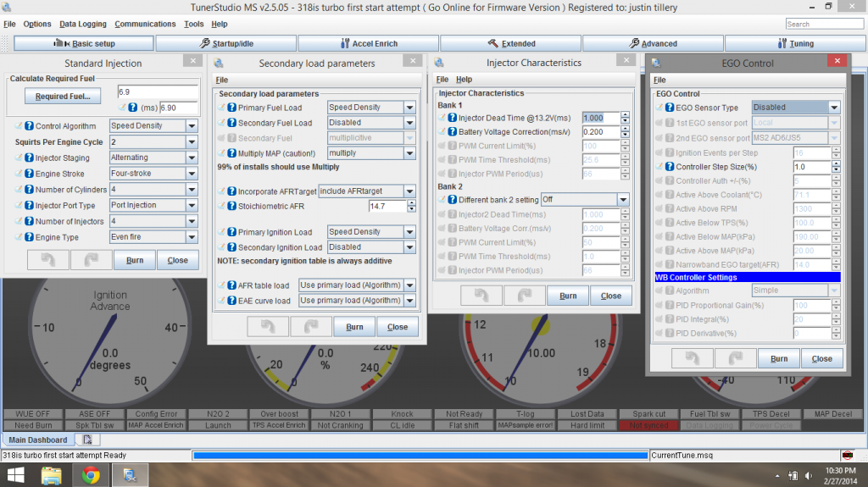The width and height of the screenshot is (868, 487).
Task: Click the toolbar Search box
Action: [x=824, y=24]
